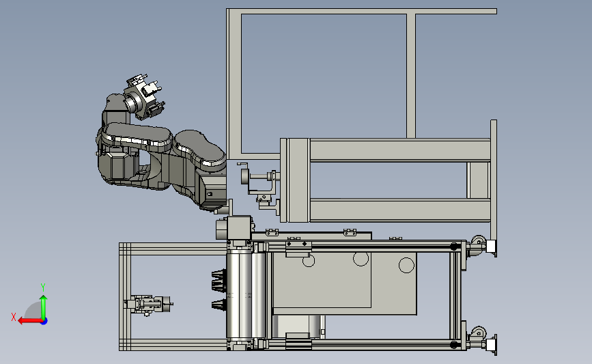The image size is (592, 364).
Task: Select the upper horizontal beam of sliding frame
Action: pos(400,150)
